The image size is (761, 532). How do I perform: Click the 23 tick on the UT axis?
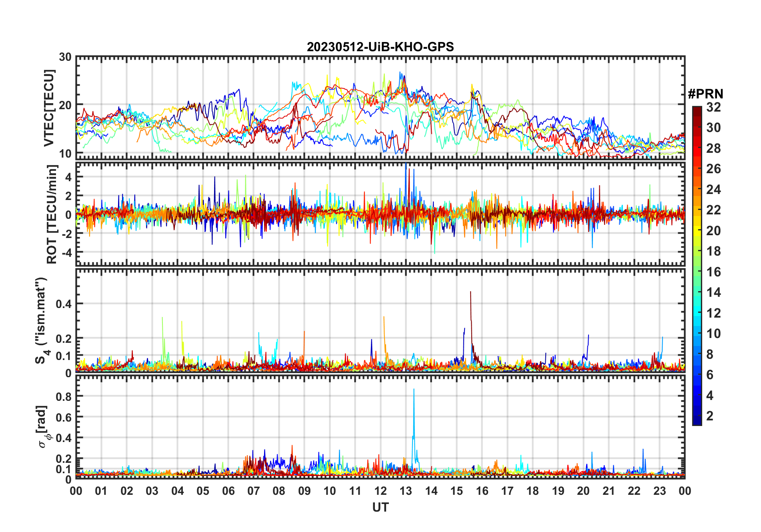pyautogui.click(x=659, y=491)
